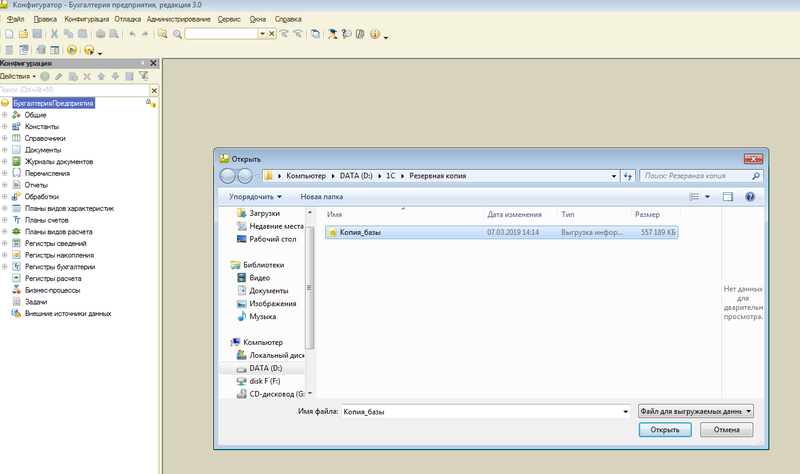Click the Back navigation button in Open dialog
800x474 pixels.
click(228, 176)
